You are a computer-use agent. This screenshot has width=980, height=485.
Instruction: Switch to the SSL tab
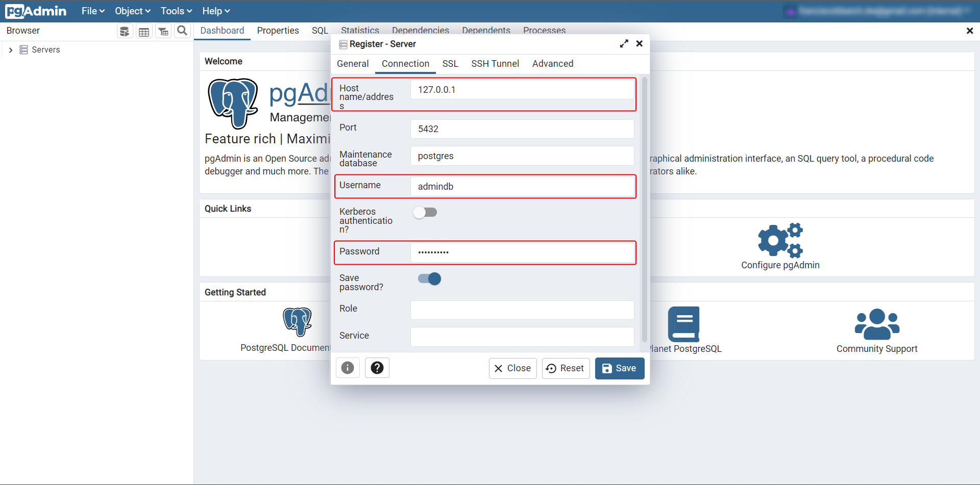(450, 64)
